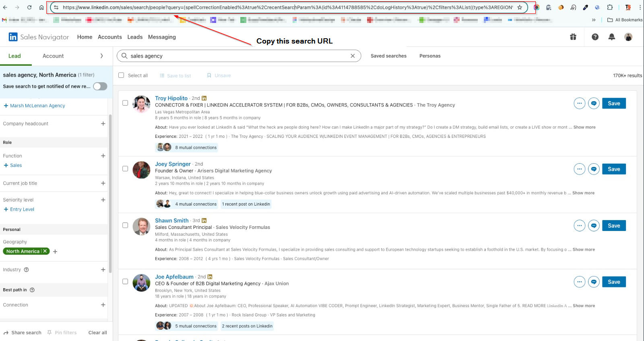Expand the Current job title filter

[x=103, y=183]
